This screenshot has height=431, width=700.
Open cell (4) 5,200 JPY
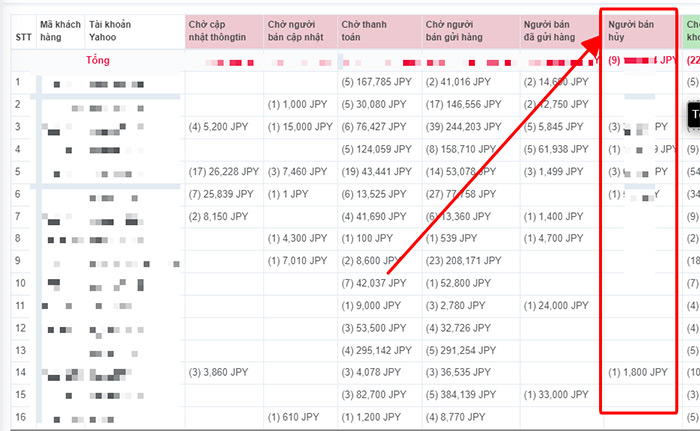tap(218, 127)
